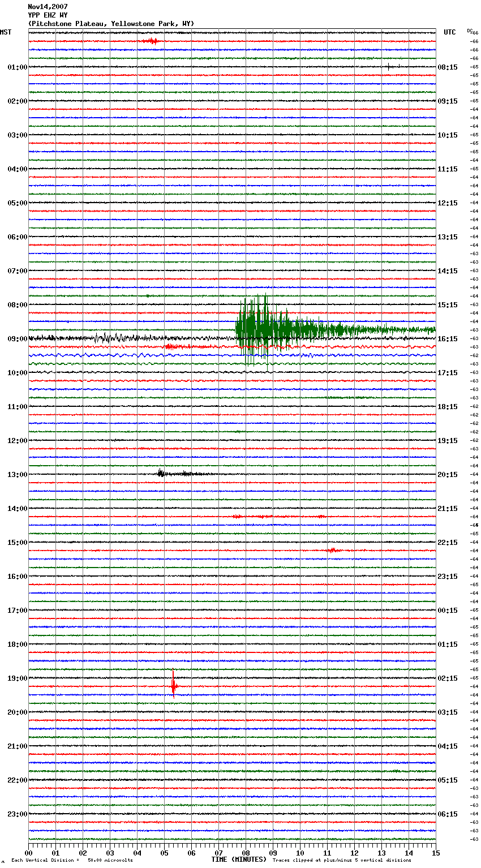Select the 13:00 MST time label
This screenshot has width=481, height=868.
click(18, 475)
